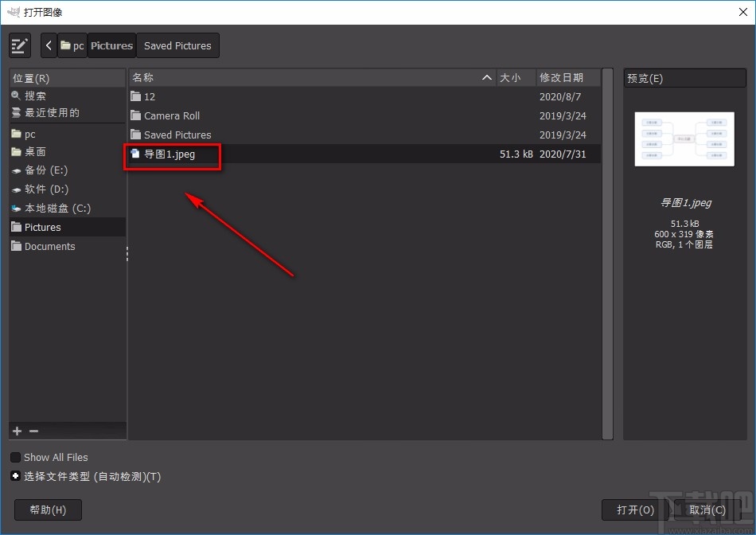The width and height of the screenshot is (756, 535).
Task: Click the folder icon of the 12 folder
Action: point(135,96)
